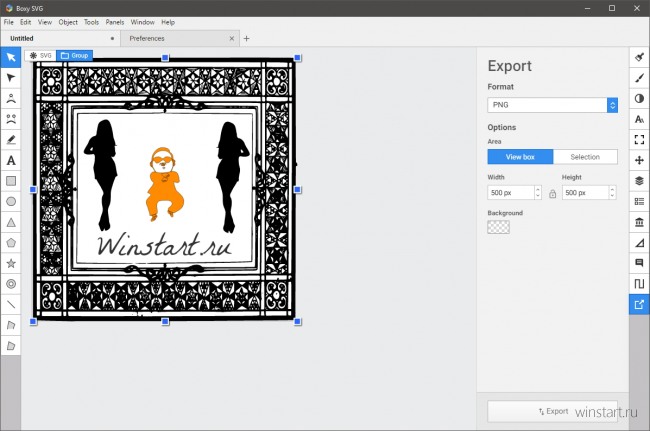Select the SVG breadcrumb
The height and width of the screenshot is (431, 650).
click(41, 56)
